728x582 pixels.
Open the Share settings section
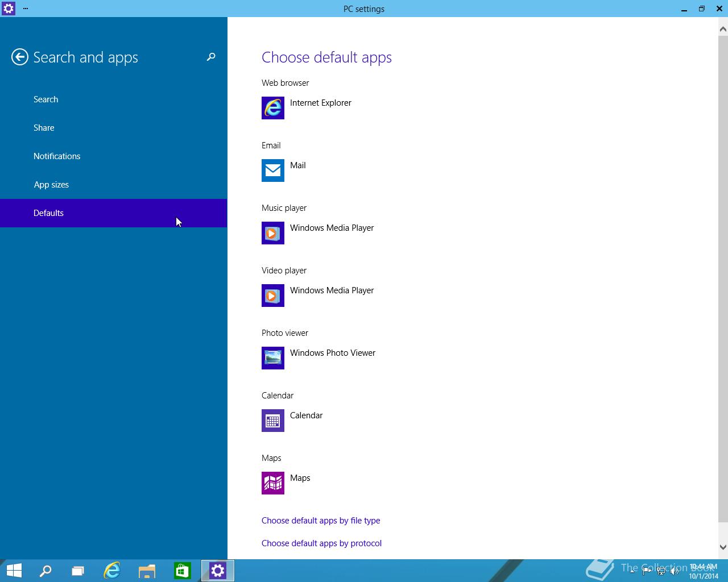tap(114, 128)
